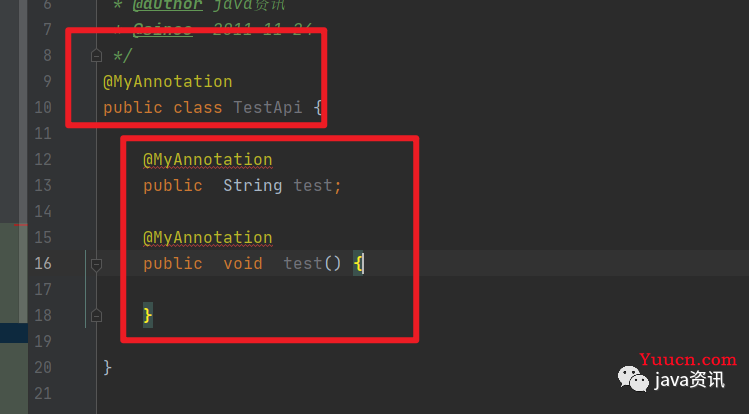Click line number 16 in the gutter

pyautogui.click(x=43, y=263)
